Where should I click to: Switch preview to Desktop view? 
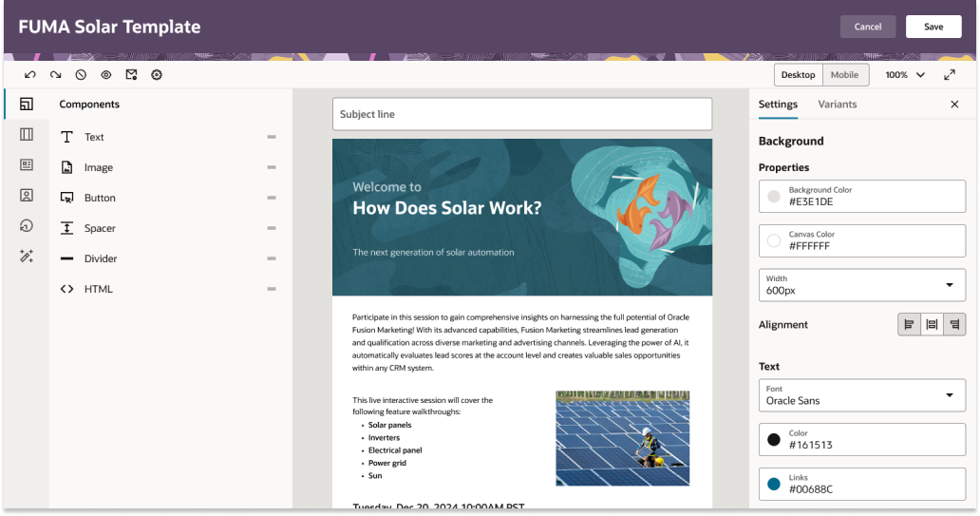pos(798,75)
